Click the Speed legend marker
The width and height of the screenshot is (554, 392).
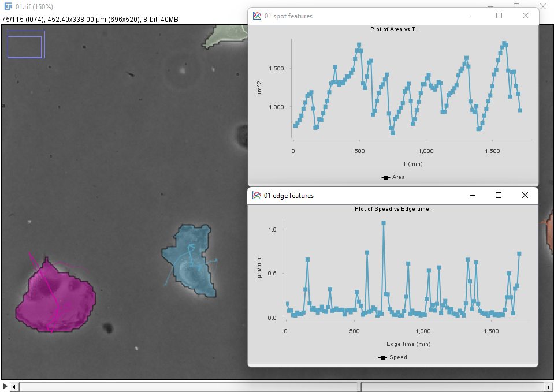pyautogui.click(x=382, y=357)
